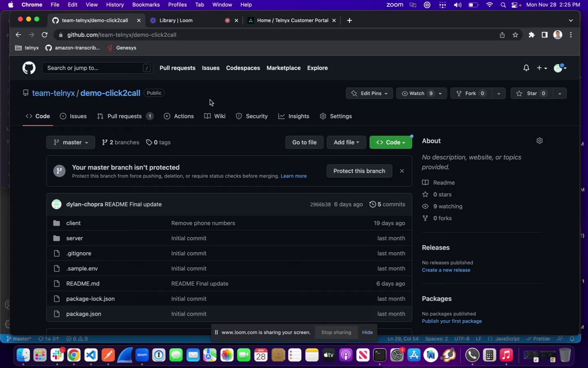
Task: Focus the Search or jump to field
Action: [x=97, y=68]
